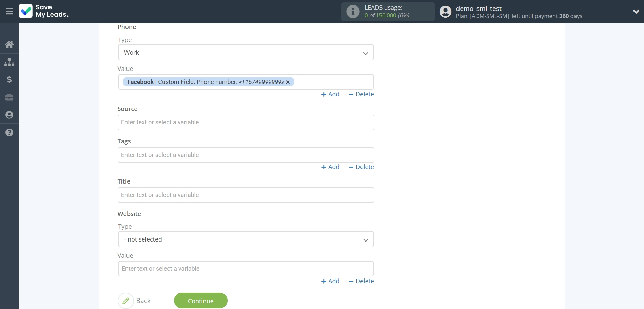Open the Website Type dropdown
This screenshot has height=309, width=644.
246,239
